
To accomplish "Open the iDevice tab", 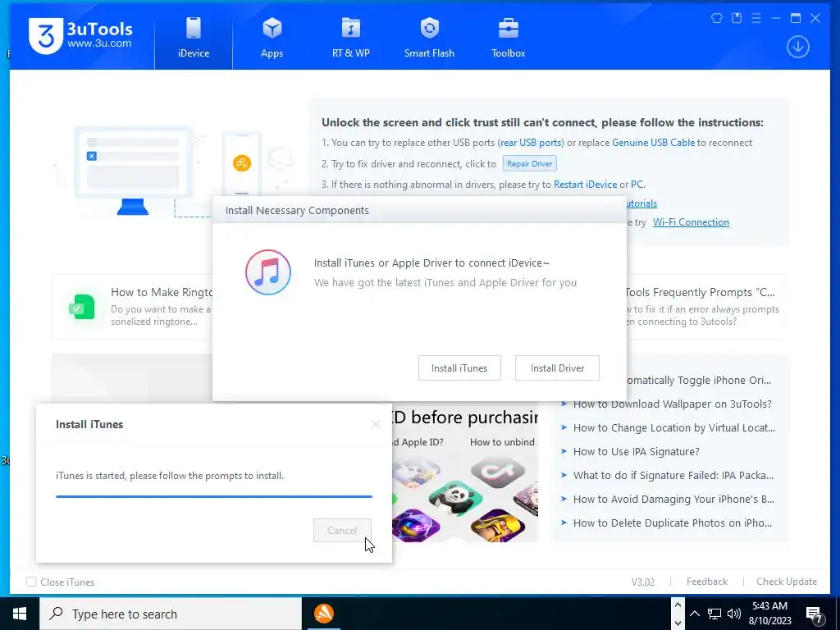I will click(194, 38).
